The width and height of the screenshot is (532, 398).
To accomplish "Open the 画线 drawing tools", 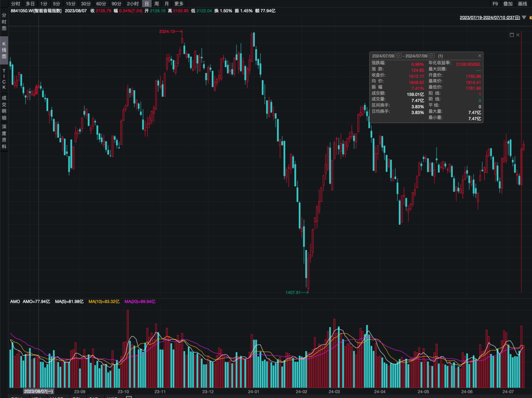I will [x=522, y=3].
